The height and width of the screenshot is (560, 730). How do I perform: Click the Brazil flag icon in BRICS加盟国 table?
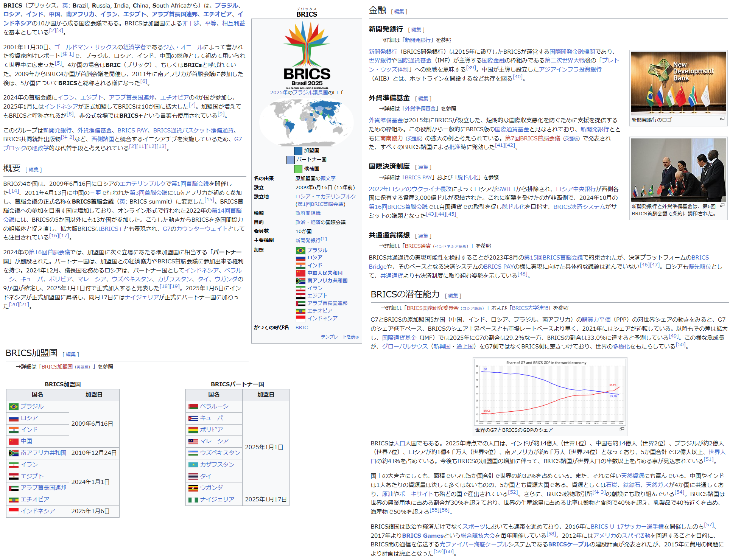(14, 407)
